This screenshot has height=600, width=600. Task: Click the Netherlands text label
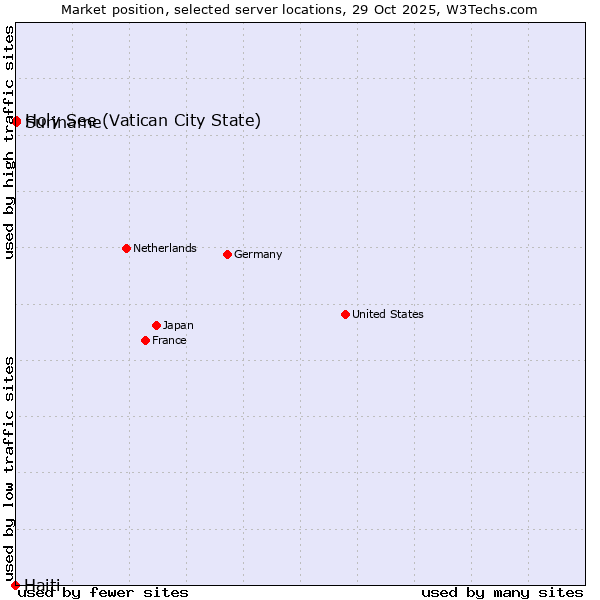coord(164,248)
